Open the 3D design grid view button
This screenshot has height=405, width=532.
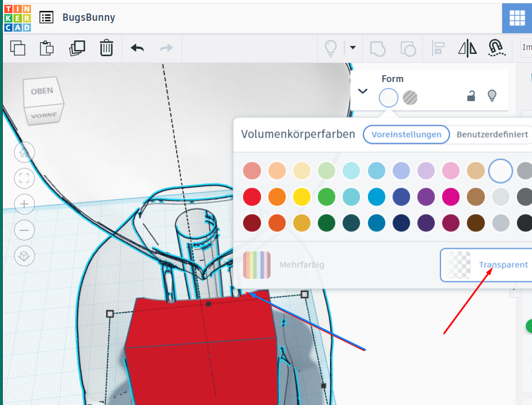coord(517,18)
